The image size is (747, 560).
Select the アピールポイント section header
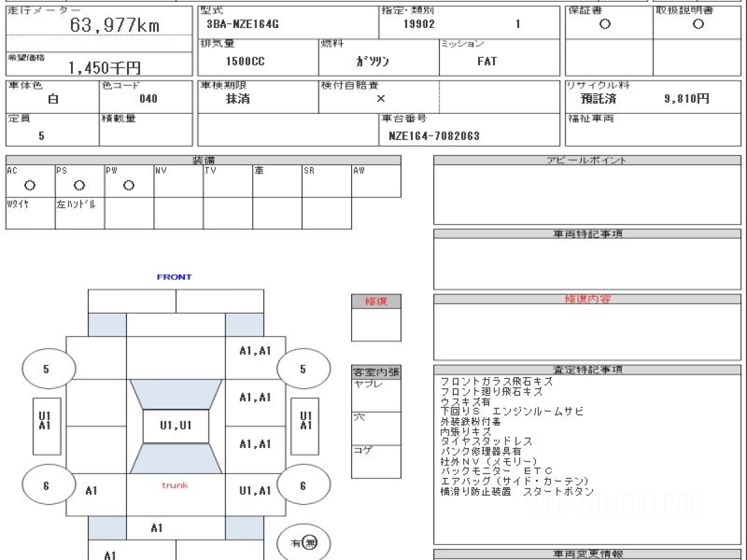(x=586, y=161)
